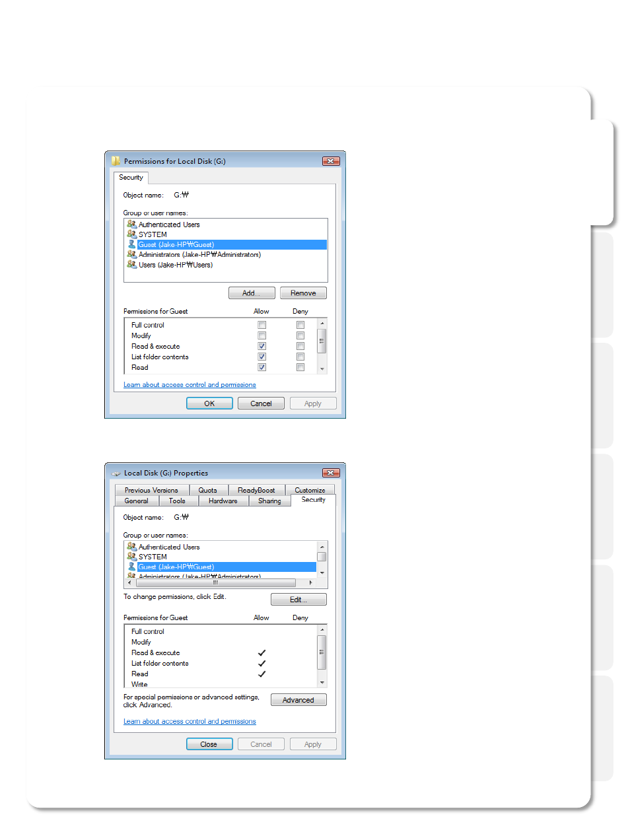Image resolution: width=630 pixels, height=840 pixels.
Task: Open the Quota tab
Action: pyautogui.click(x=208, y=490)
